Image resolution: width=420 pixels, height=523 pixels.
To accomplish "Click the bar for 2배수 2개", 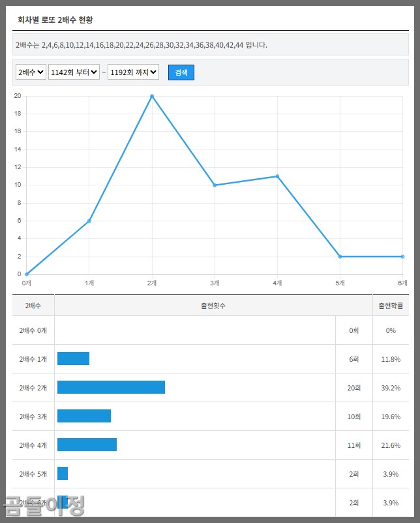I will pos(111,387).
